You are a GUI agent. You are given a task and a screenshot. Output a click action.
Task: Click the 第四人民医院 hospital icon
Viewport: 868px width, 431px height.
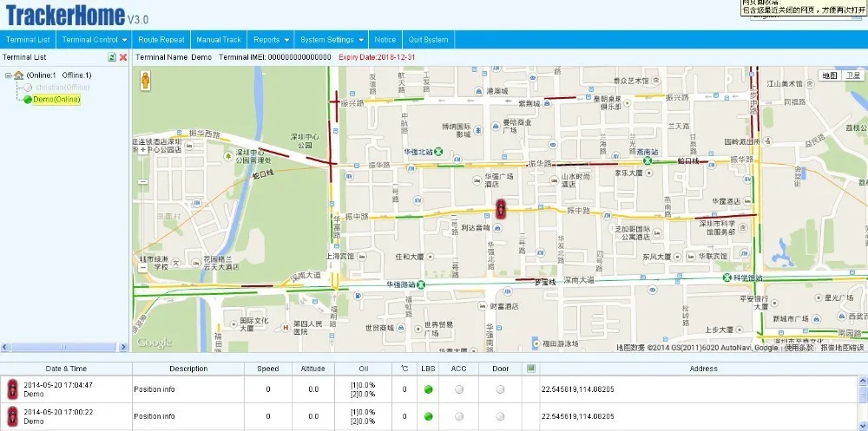(286, 328)
